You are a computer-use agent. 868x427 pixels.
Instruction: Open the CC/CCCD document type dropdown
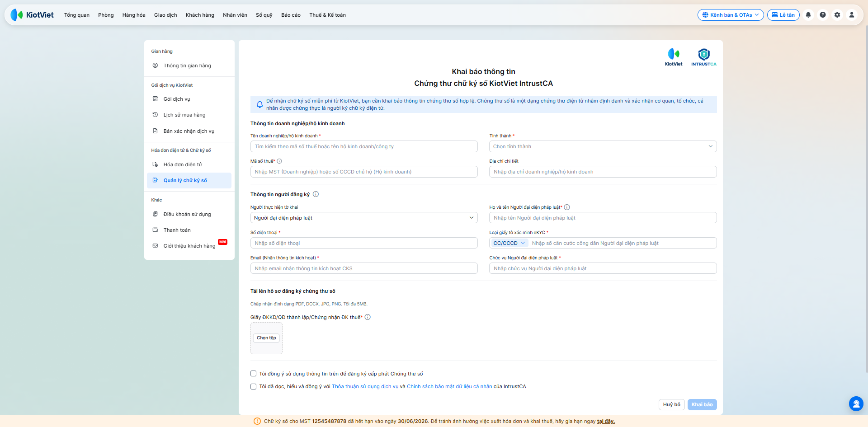pyautogui.click(x=509, y=243)
